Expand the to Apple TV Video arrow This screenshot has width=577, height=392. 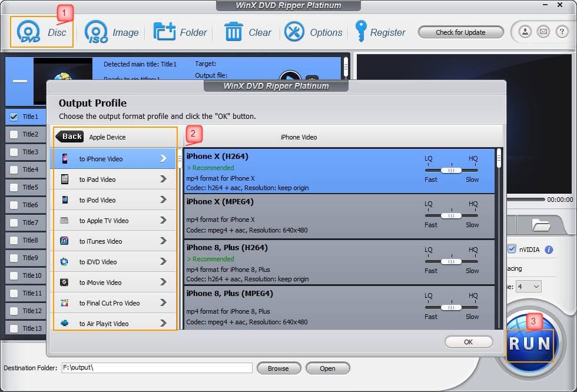(164, 220)
